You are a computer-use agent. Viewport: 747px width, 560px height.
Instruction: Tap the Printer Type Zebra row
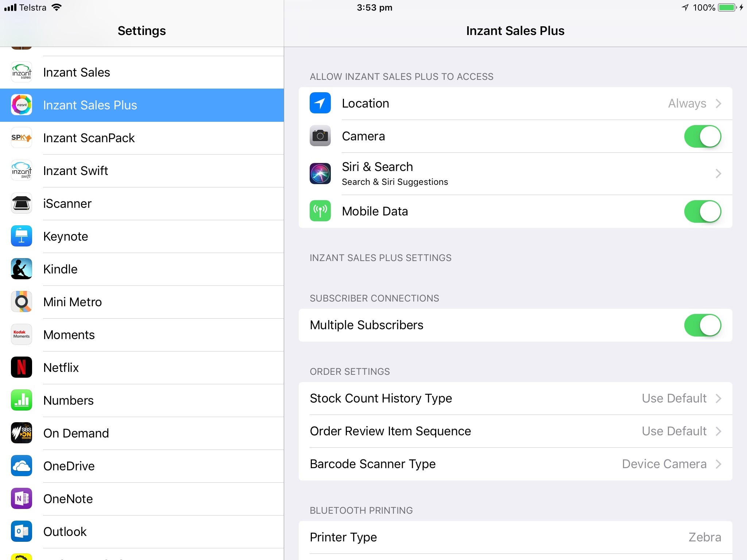pos(515,537)
